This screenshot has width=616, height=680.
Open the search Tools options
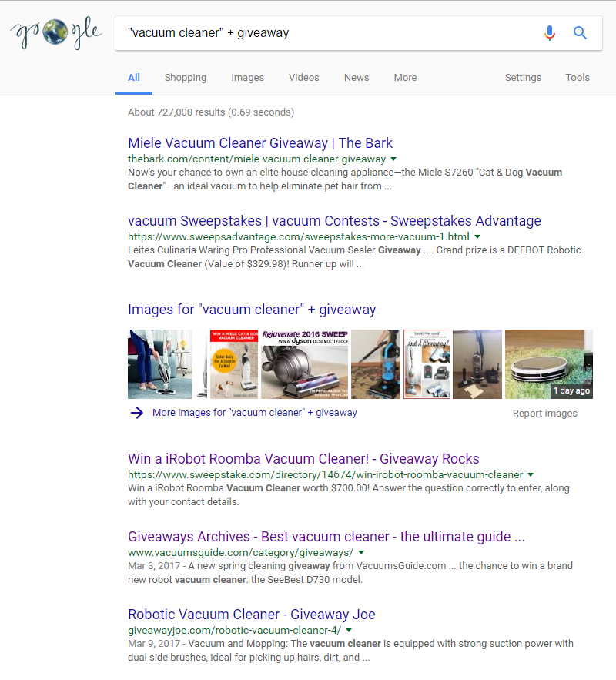[x=577, y=78]
